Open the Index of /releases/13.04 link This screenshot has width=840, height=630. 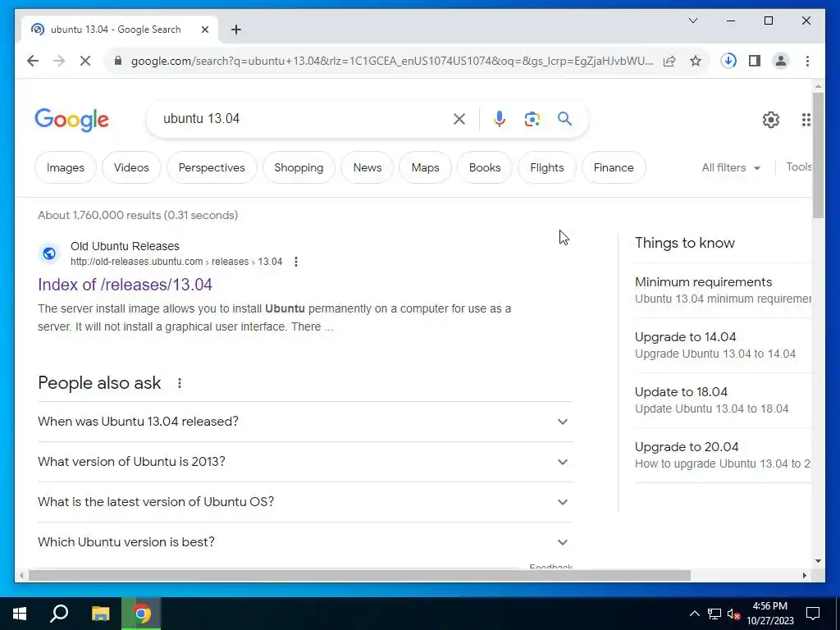pos(125,285)
